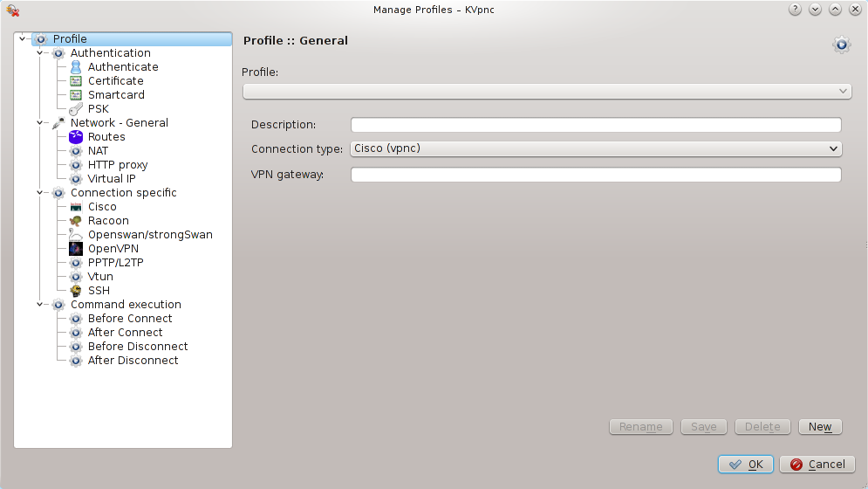Collapse the Profile root tree node
Viewport: 868px width, 489px height.
pyautogui.click(x=22, y=38)
